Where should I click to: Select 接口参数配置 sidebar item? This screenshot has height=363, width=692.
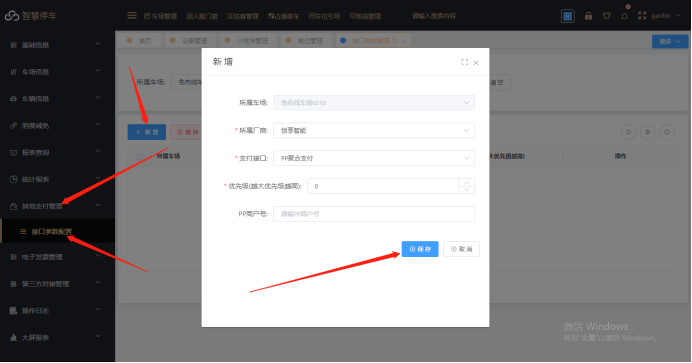coord(57,231)
